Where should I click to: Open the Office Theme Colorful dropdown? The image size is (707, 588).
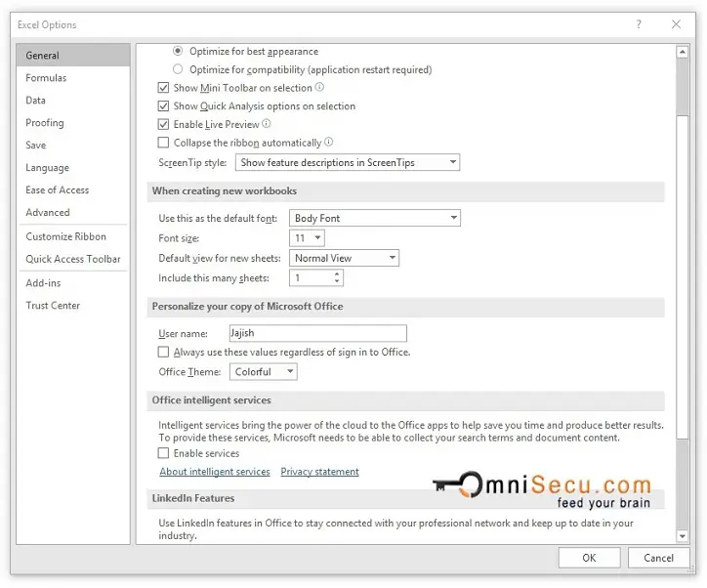[x=264, y=372]
